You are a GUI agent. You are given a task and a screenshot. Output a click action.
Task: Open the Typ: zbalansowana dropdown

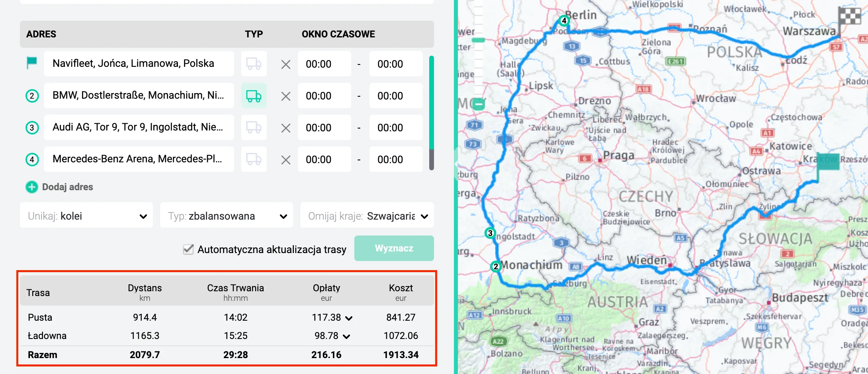[227, 215]
